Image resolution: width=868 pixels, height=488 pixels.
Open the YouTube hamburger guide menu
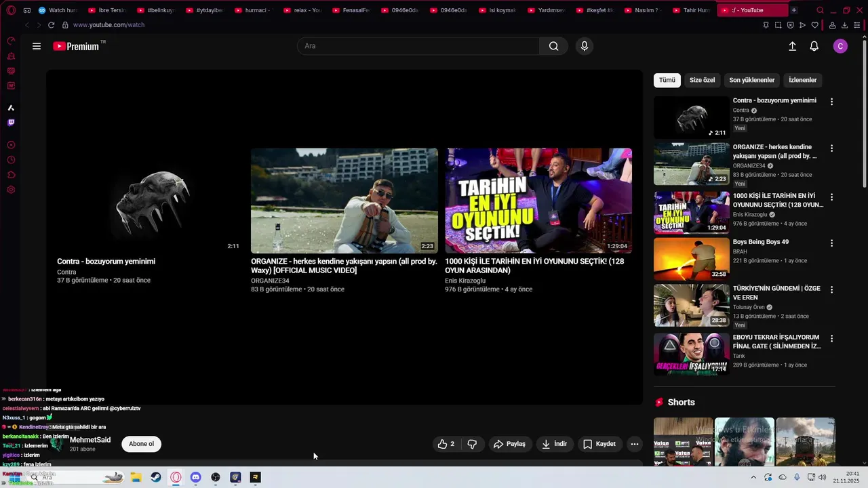pyautogui.click(x=37, y=46)
